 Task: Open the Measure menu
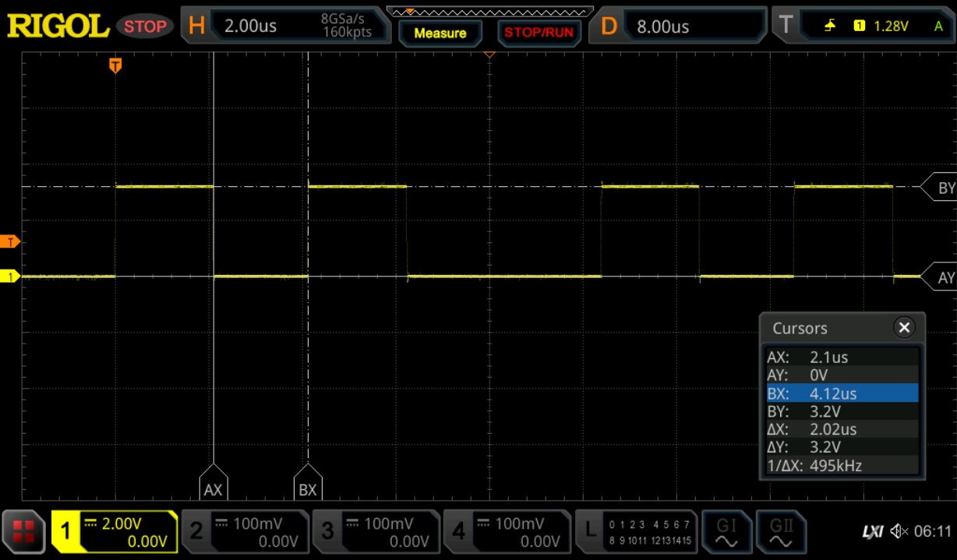point(440,33)
